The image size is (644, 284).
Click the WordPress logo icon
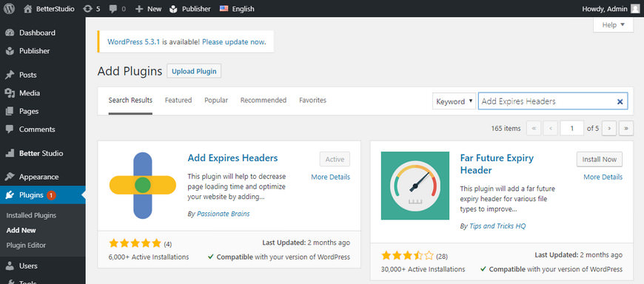click(9, 9)
